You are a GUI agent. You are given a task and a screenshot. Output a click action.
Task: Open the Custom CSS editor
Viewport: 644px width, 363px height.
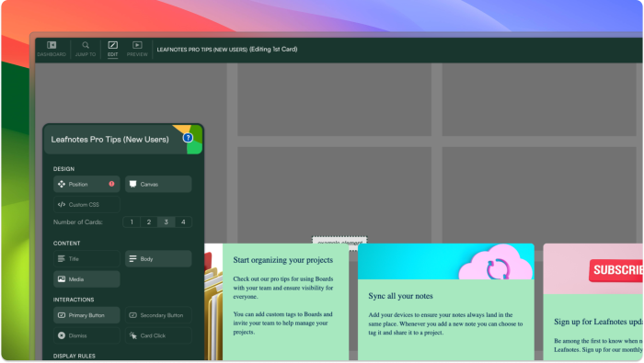(86, 204)
